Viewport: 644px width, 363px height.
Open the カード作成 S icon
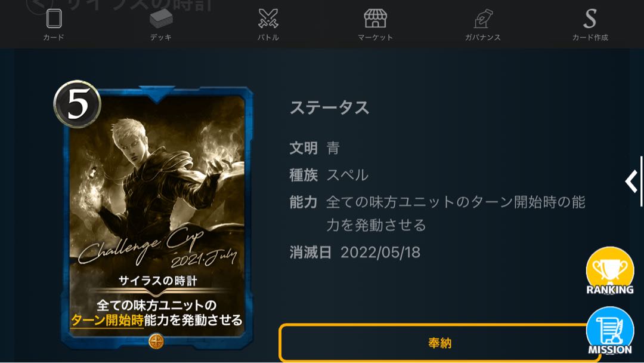[x=590, y=19]
